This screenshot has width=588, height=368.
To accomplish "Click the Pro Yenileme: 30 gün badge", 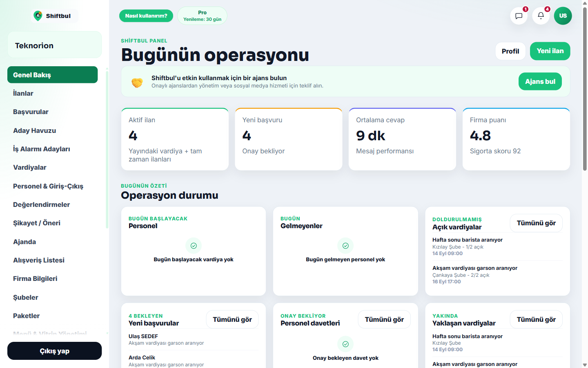I will (202, 16).
